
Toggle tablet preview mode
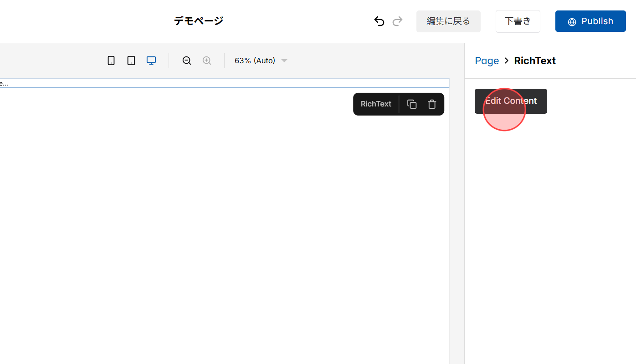(x=131, y=60)
